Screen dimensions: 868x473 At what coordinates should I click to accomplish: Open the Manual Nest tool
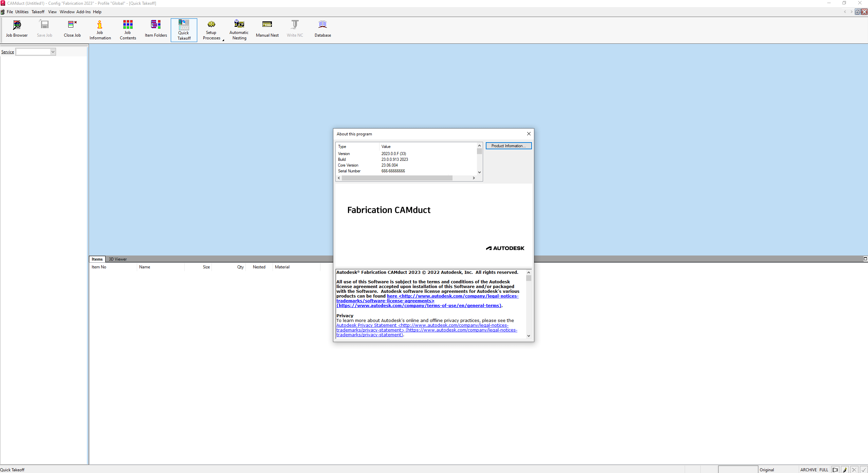[x=267, y=29]
